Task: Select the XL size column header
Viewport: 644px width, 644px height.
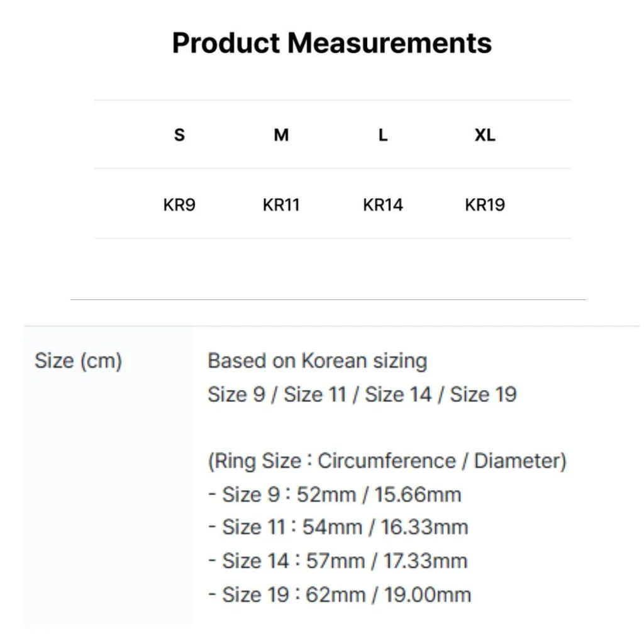Action: tap(484, 135)
